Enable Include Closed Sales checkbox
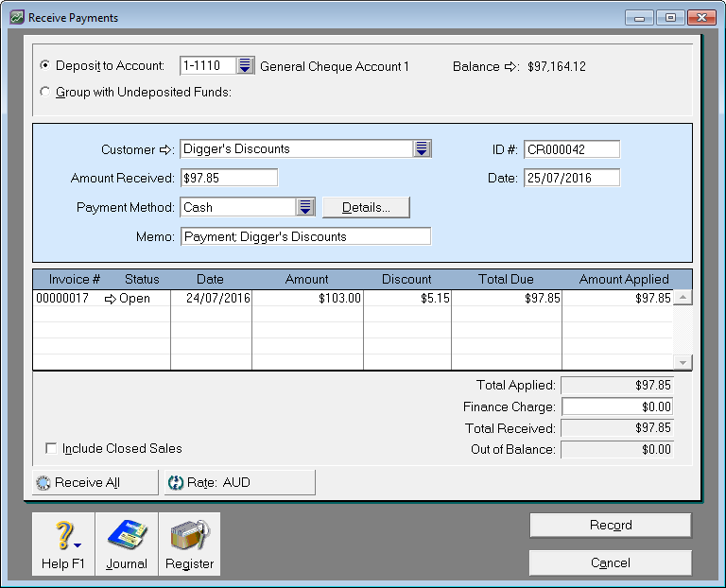Image resolution: width=726 pixels, height=588 pixels. pyautogui.click(x=51, y=449)
